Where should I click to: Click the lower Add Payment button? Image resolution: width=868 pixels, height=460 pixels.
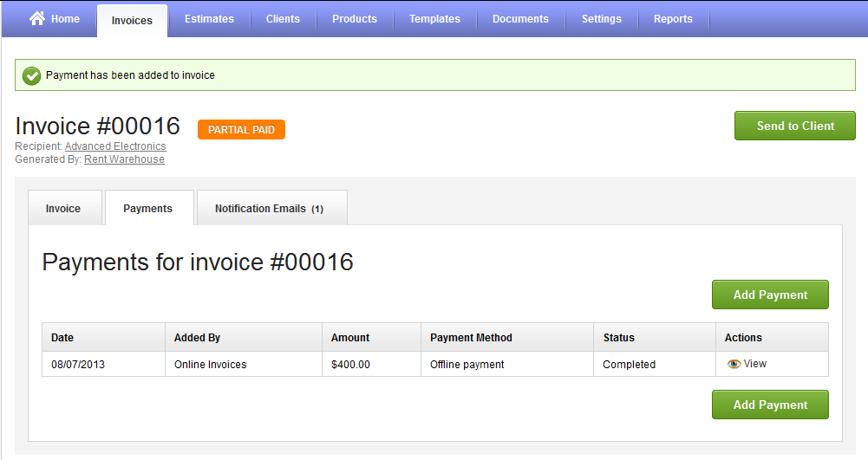(x=770, y=405)
